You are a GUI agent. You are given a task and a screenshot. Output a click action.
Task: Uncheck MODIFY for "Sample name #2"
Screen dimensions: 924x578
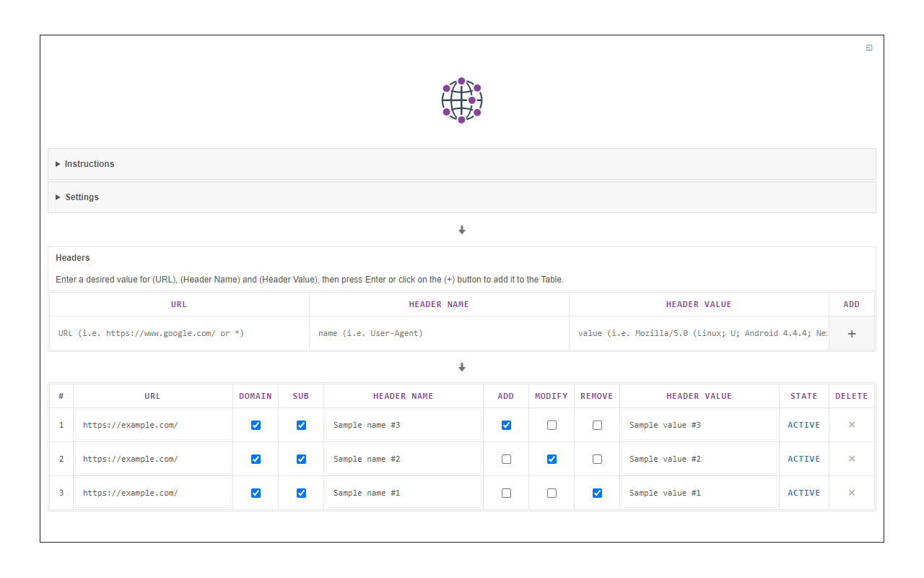(552, 459)
